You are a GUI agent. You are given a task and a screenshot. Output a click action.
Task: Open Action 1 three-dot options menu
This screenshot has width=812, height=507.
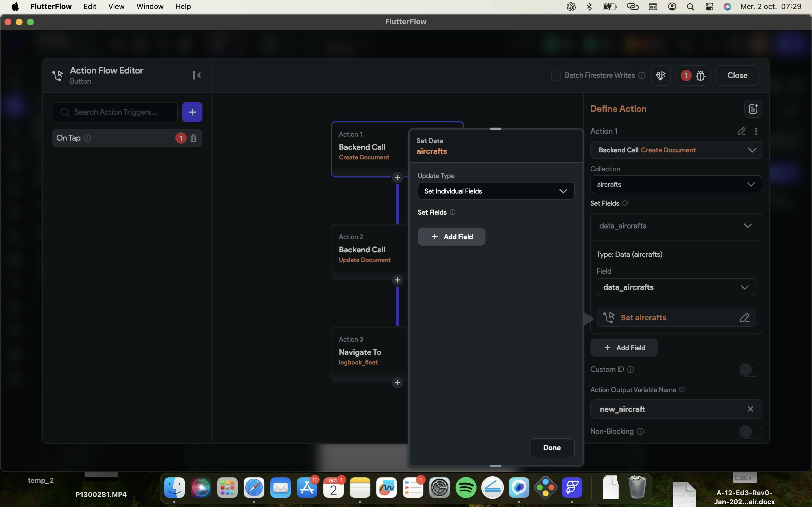coord(756,131)
